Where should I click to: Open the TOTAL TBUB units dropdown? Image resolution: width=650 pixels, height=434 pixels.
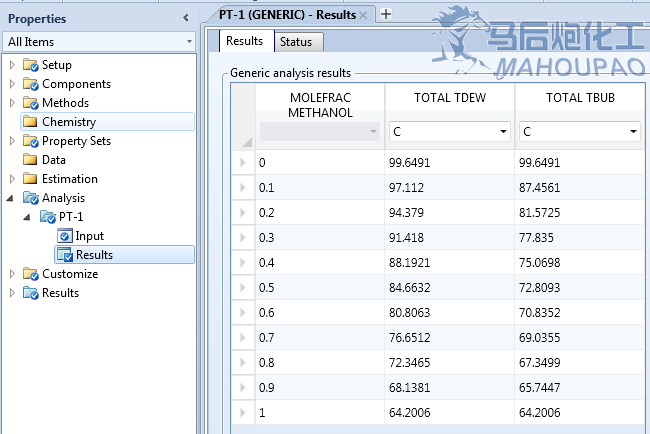pos(634,132)
